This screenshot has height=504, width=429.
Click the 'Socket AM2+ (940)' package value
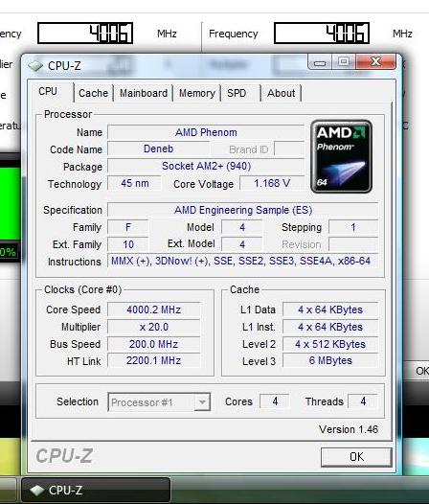(x=206, y=166)
